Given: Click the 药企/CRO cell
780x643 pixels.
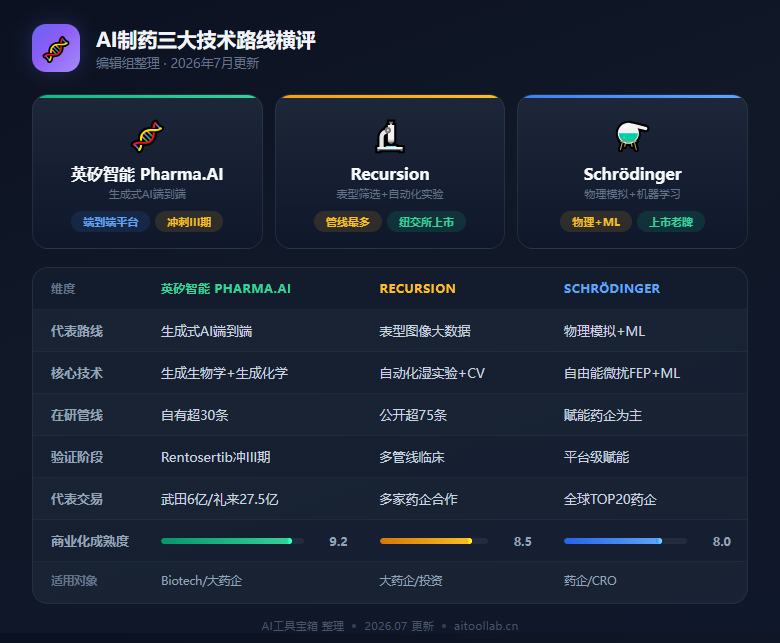Looking at the screenshot, I should 590,580.
